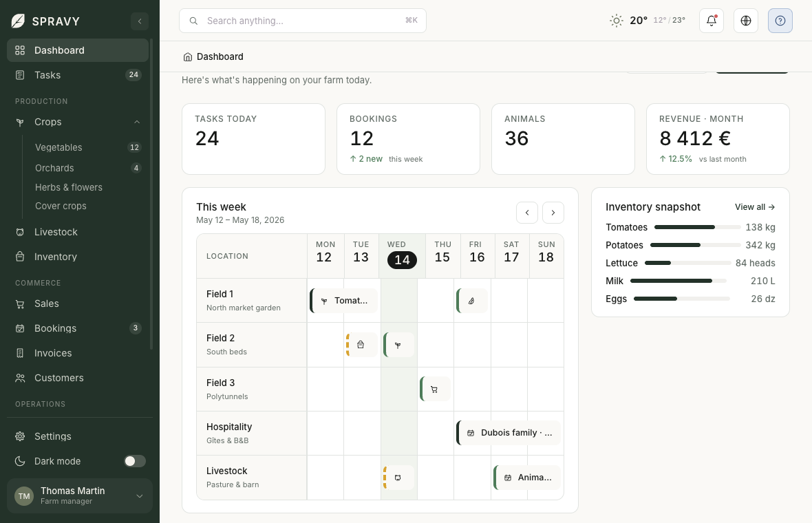Screen dimensions: 812x523
Task: Collapse the sidebar with the arrow button
Action: 139,21
